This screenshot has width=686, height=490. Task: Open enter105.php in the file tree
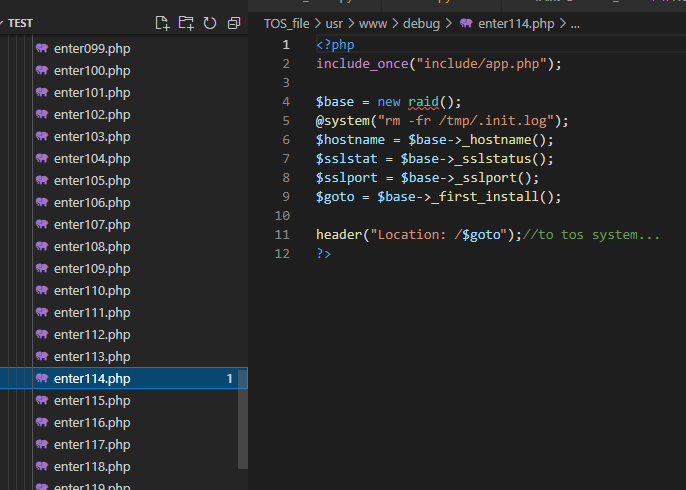tap(124, 181)
